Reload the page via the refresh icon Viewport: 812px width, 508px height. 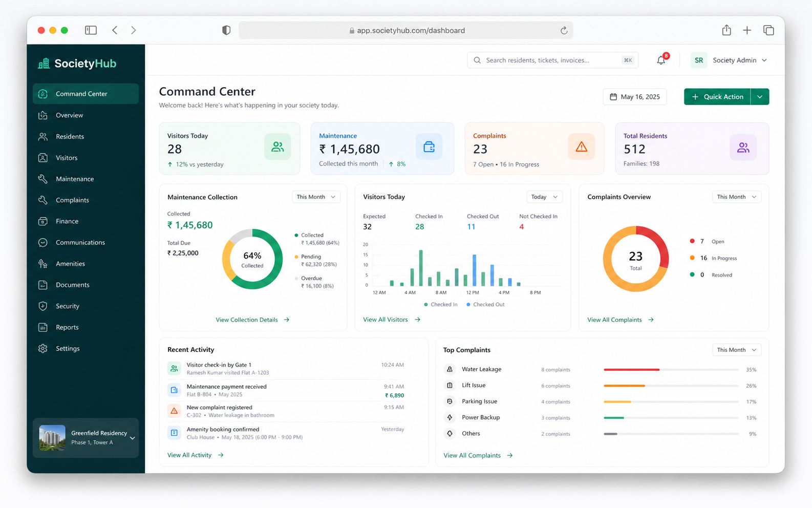coord(564,30)
